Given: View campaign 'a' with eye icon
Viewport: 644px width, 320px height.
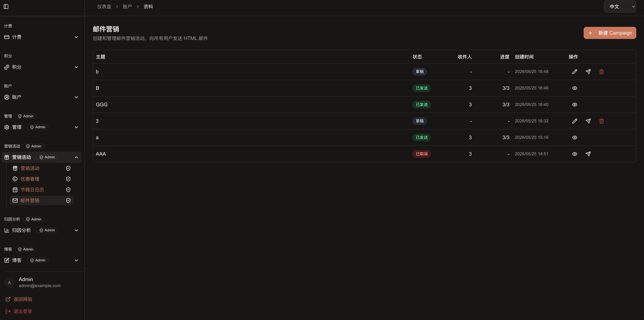Looking at the screenshot, I should coord(575,138).
